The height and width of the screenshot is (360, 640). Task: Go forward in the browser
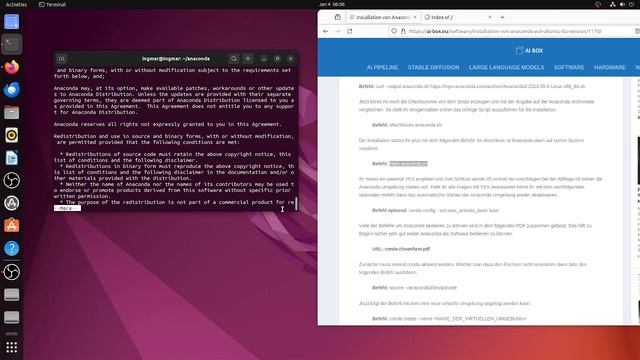[338, 31]
